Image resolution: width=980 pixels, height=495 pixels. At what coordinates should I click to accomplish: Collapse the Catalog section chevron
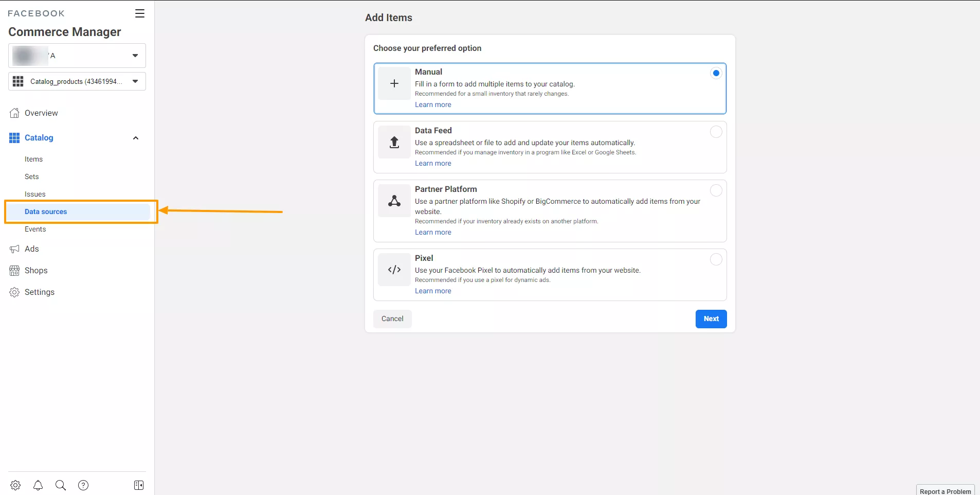point(136,138)
